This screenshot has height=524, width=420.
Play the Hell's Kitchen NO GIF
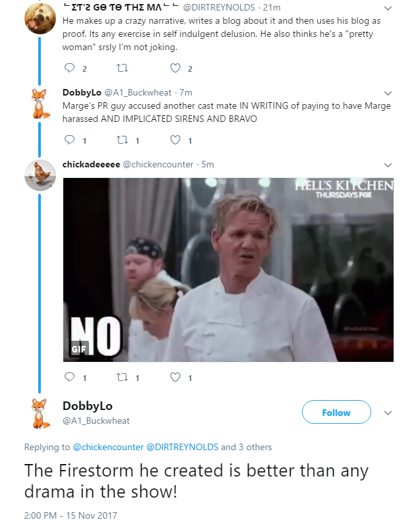point(228,270)
